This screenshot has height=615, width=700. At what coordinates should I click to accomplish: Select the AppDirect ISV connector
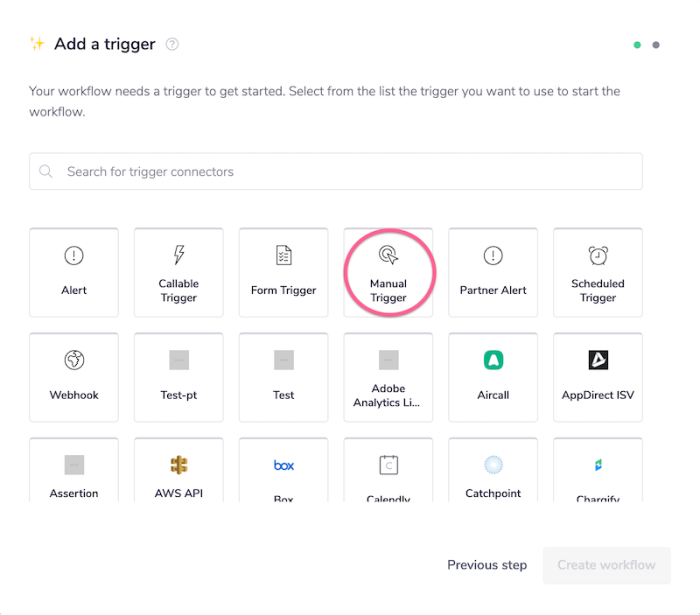click(598, 377)
